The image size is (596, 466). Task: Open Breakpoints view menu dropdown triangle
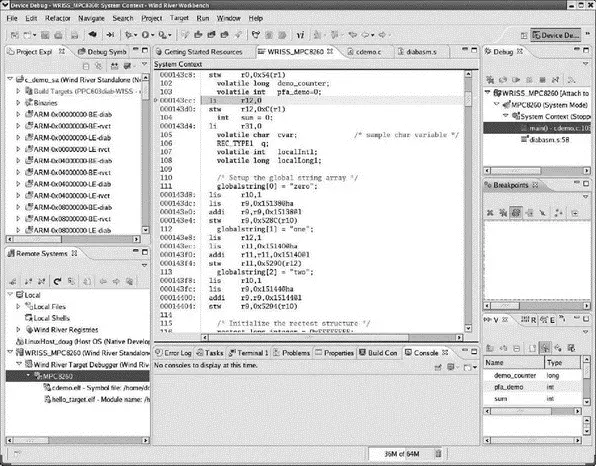pos(585,197)
